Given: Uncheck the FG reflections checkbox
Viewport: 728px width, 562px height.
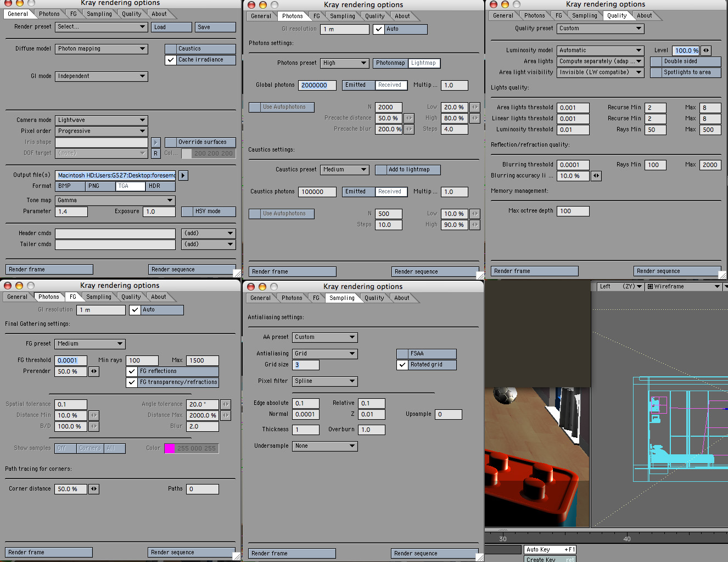Looking at the screenshot, I should 132,371.
